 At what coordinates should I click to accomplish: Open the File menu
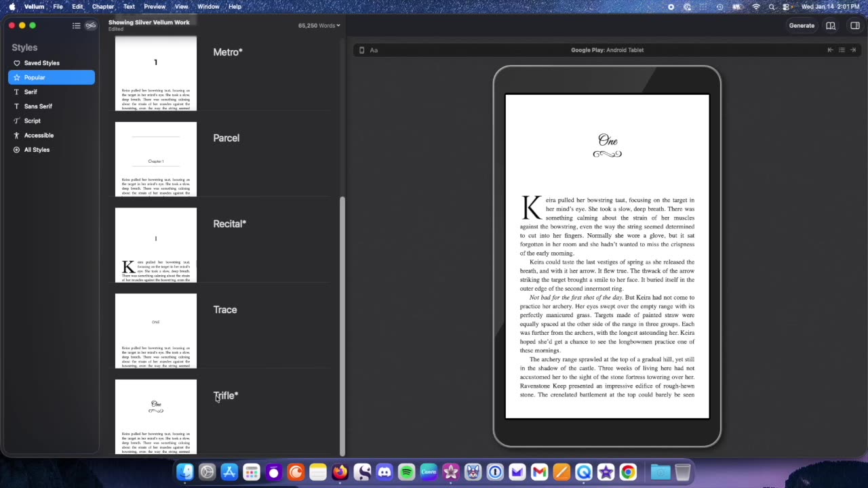pyautogui.click(x=58, y=7)
